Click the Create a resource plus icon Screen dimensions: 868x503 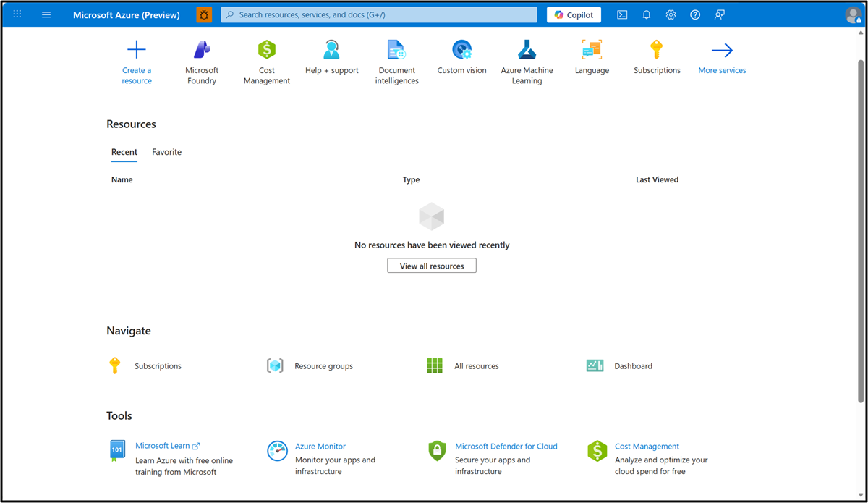(x=137, y=49)
